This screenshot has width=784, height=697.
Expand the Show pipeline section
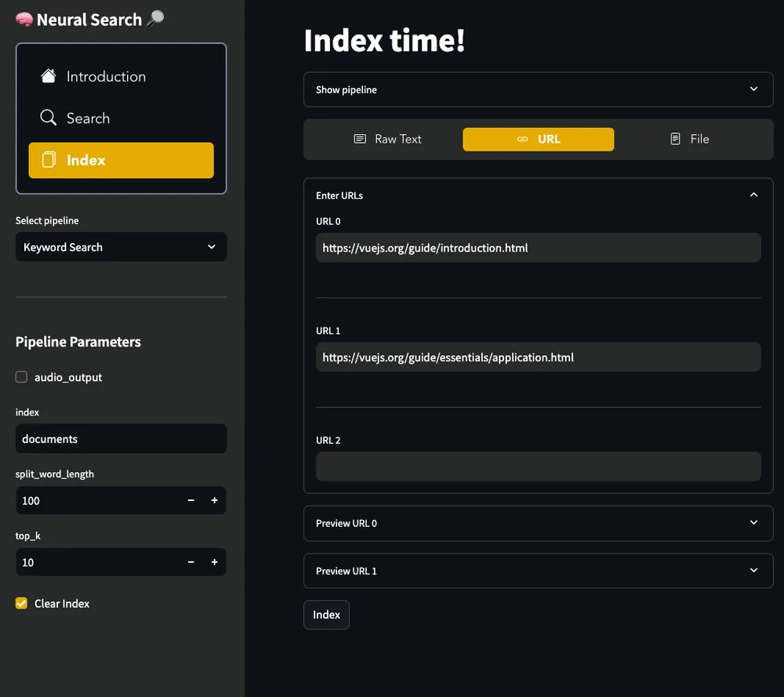539,89
